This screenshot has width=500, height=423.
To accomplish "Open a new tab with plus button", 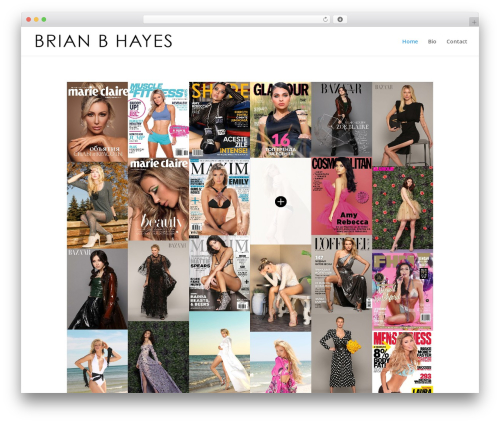I will click(x=474, y=22).
